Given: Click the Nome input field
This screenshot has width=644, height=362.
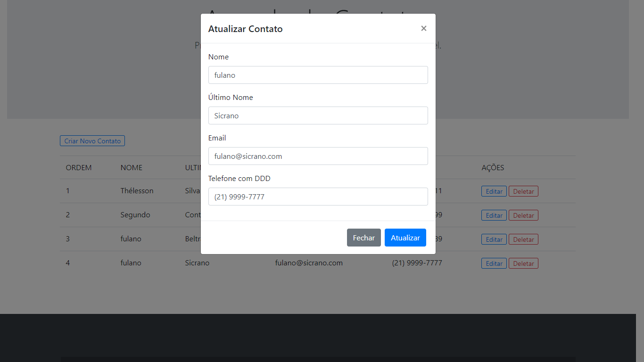Looking at the screenshot, I should point(318,75).
